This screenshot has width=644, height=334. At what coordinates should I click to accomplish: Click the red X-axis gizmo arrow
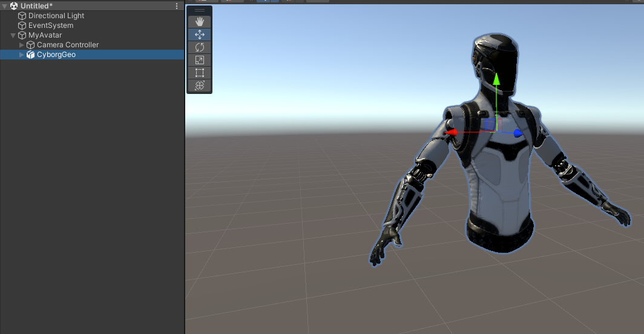click(x=450, y=132)
